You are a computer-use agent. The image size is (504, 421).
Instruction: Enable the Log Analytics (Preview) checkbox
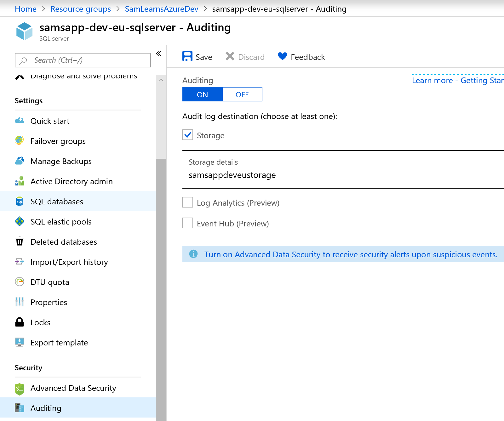(188, 202)
